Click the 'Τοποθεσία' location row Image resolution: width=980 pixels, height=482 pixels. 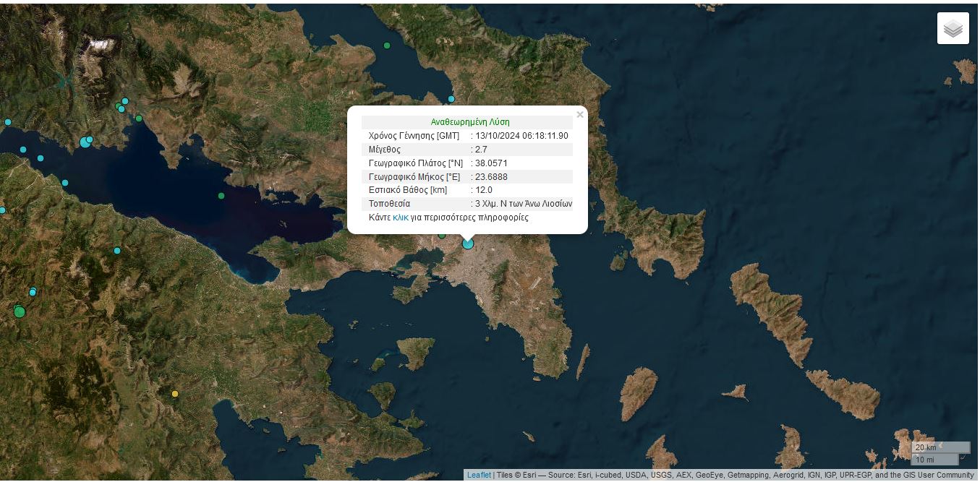click(466, 204)
